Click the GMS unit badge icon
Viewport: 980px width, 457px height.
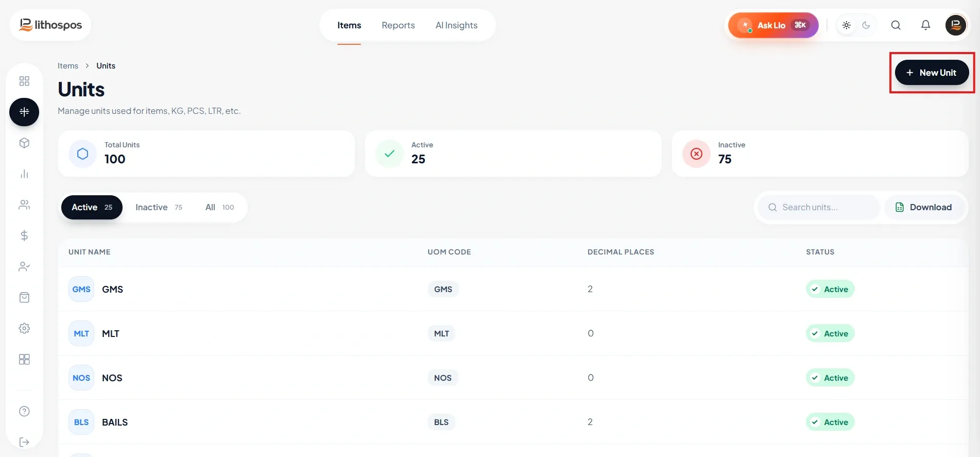81,289
